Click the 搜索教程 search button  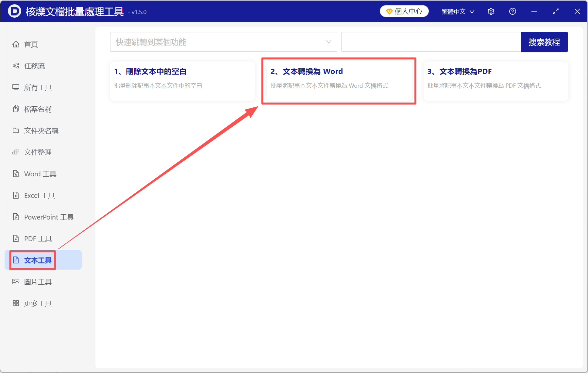coord(544,42)
